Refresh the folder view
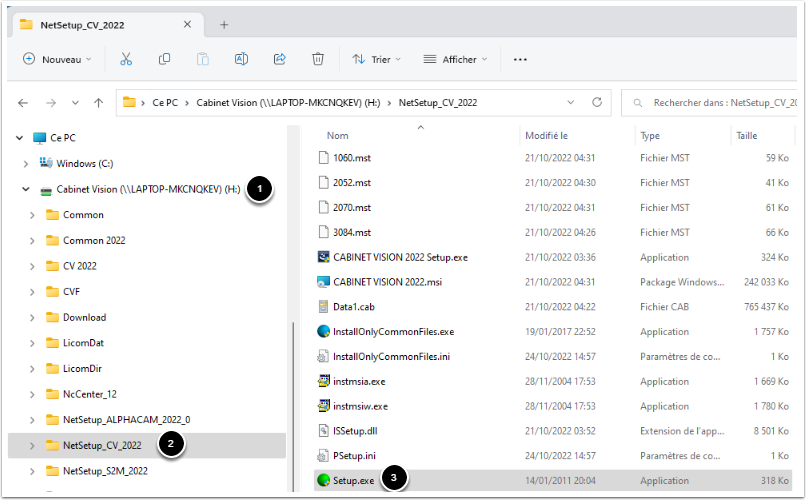 coord(597,102)
